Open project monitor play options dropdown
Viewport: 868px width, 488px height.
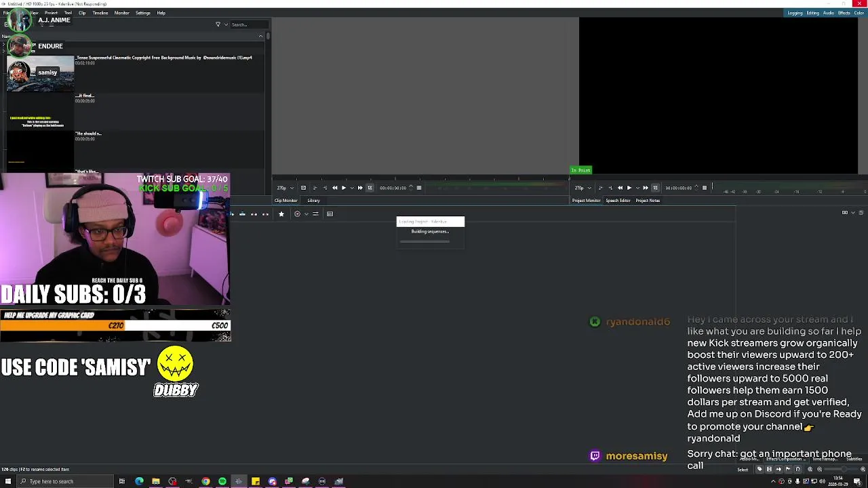pyautogui.click(x=637, y=188)
